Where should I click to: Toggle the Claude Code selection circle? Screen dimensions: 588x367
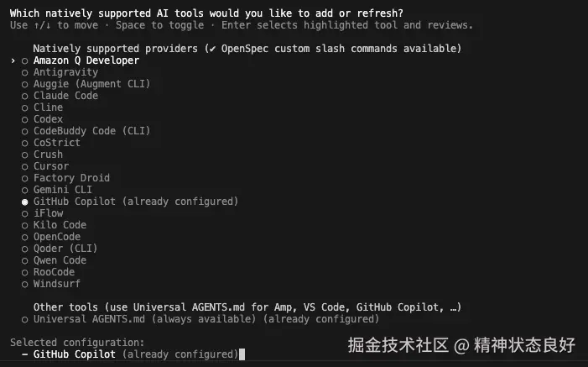25,96
